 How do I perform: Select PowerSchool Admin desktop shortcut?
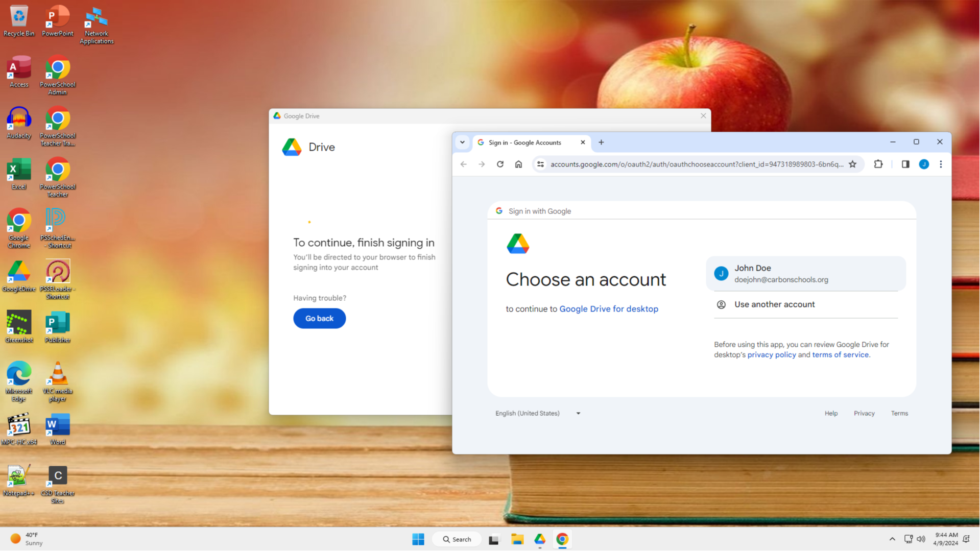point(57,76)
